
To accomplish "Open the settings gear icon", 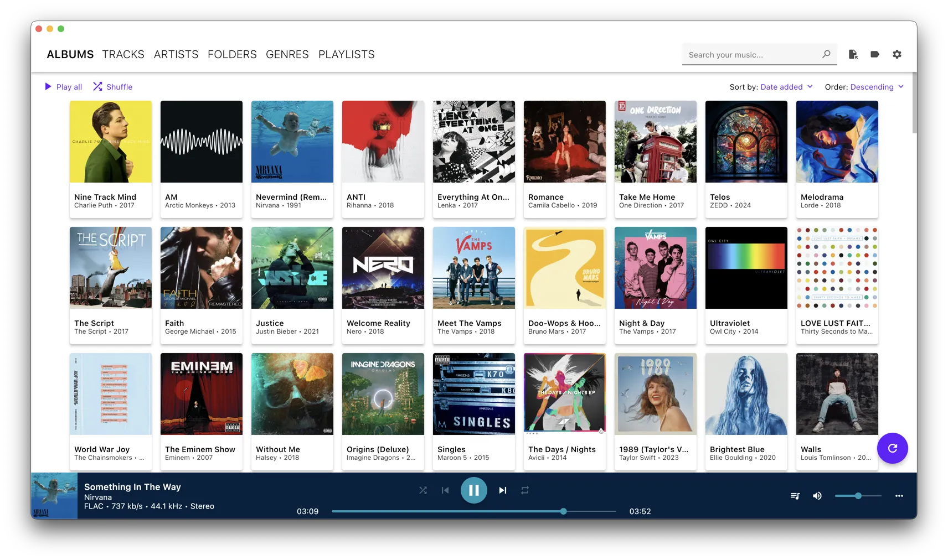I will (x=897, y=54).
